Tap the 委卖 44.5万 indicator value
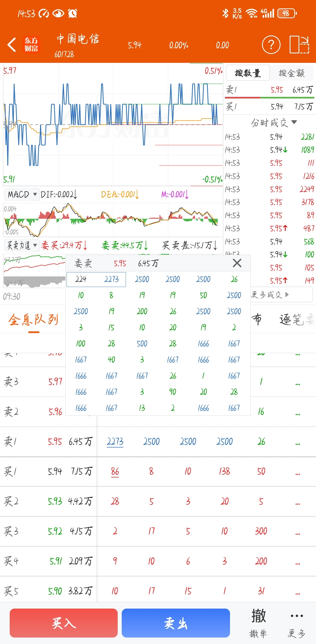Image resolution: width=316 pixels, height=644 pixels. coord(125,245)
